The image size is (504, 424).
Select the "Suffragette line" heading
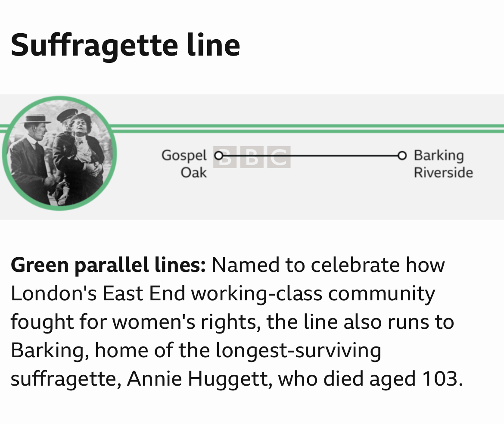click(x=125, y=45)
